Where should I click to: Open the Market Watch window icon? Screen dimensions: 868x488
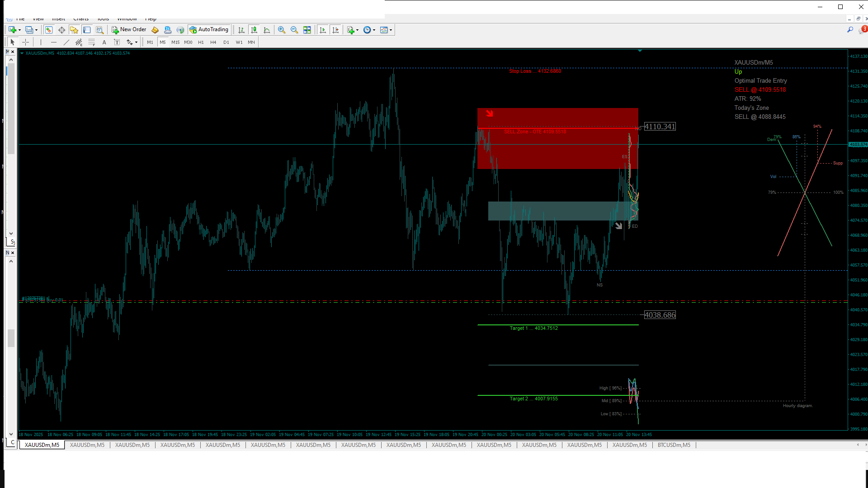tap(48, 30)
